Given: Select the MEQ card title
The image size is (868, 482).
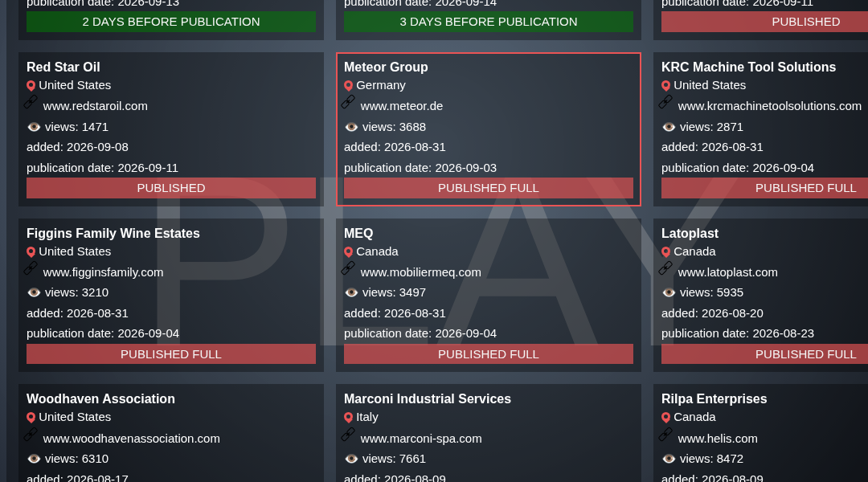Looking at the screenshot, I should coord(358,234).
